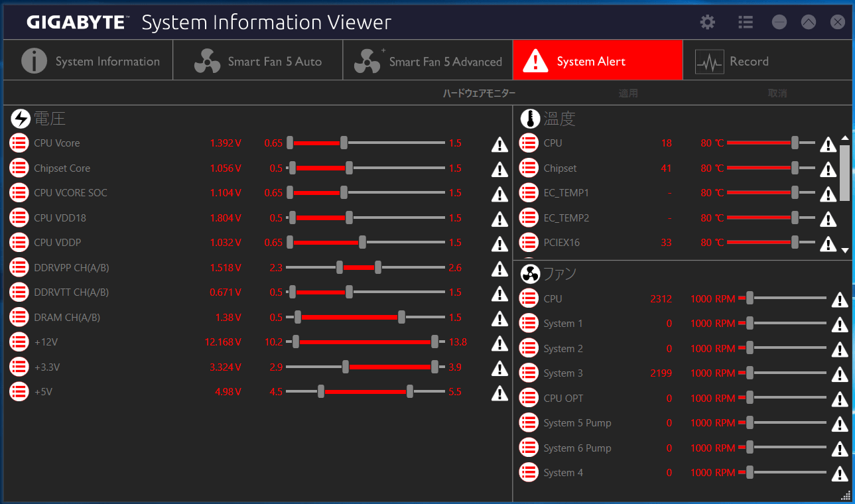This screenshot has width=855, height=504.
Task: Click the red list icon beside EC_TEMP2
Action: (x=529, y=218)
